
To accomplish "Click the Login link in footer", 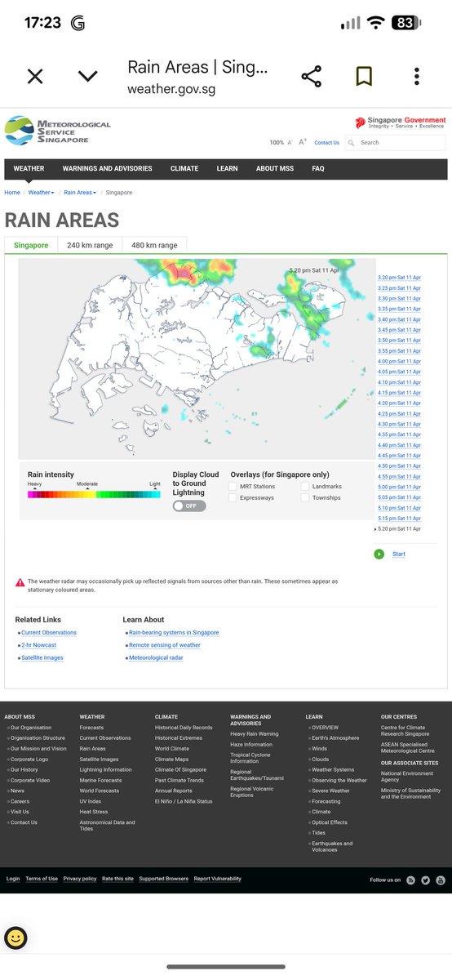I will [x=13, y=879].
